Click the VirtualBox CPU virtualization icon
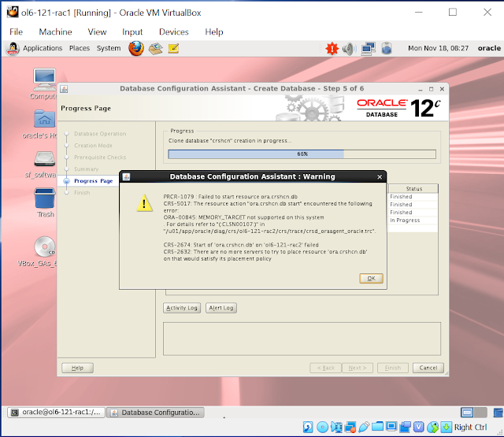 (x=418, y=427)
